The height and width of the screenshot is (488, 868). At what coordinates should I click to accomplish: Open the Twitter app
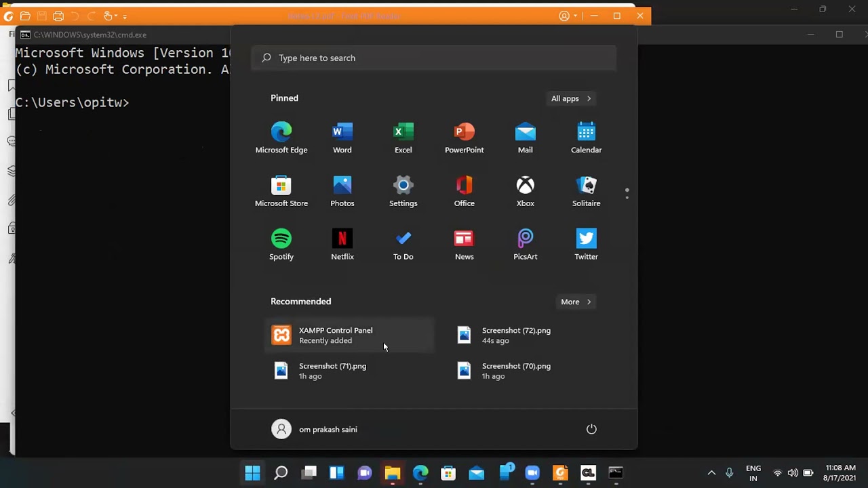pyautogui.click(x=587, y=245)
